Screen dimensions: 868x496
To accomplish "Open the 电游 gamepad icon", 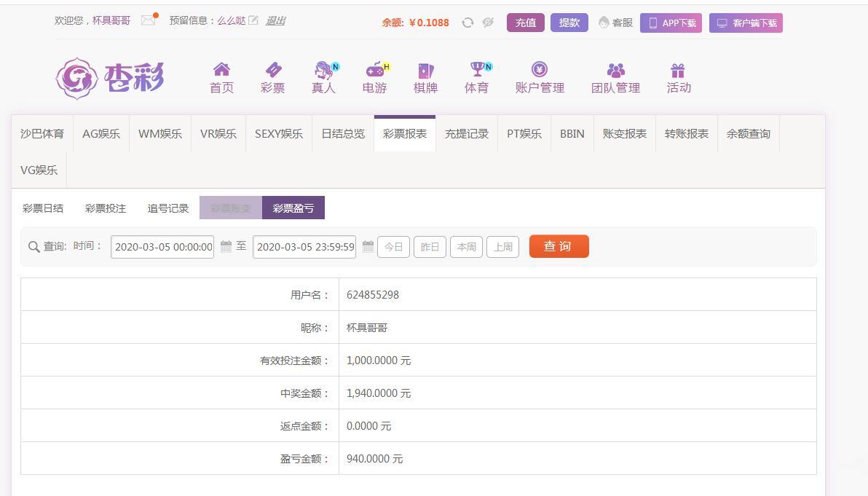I will [375, 70].
